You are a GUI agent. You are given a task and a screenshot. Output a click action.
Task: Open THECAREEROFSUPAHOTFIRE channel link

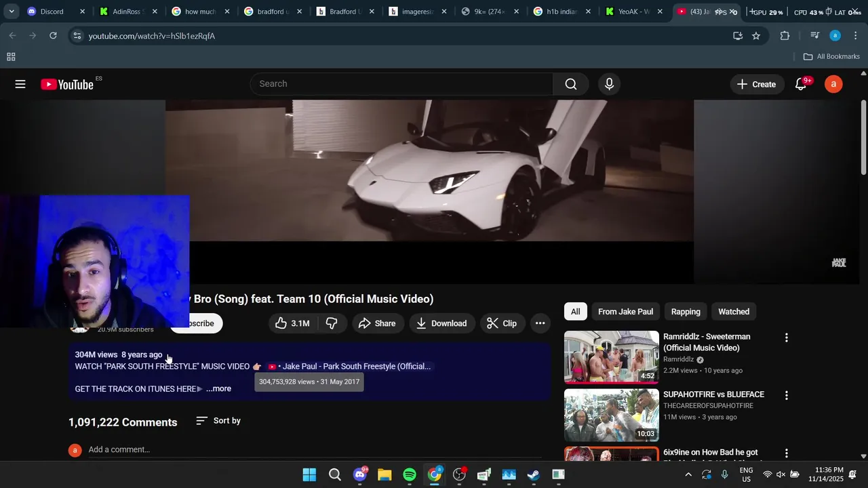click(708, 406)
